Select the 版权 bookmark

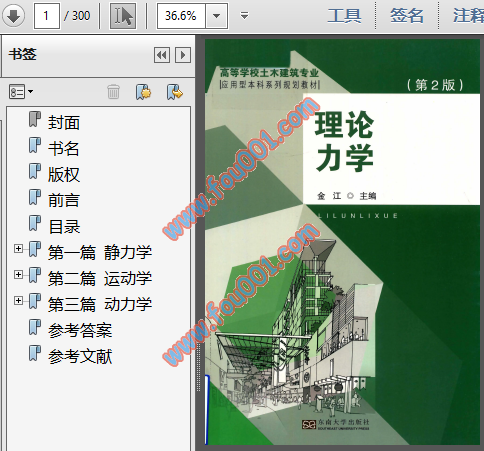(64, 174)
